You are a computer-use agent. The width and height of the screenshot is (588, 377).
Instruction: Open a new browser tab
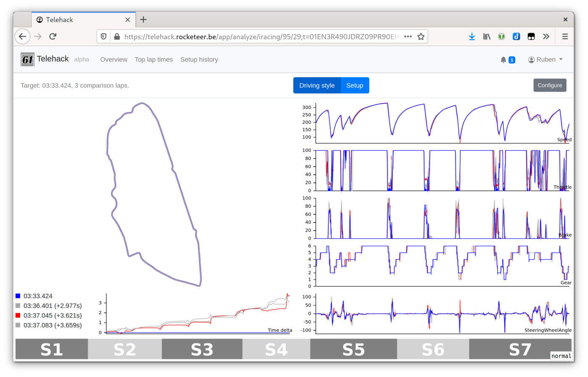click(x=143, y=20)
